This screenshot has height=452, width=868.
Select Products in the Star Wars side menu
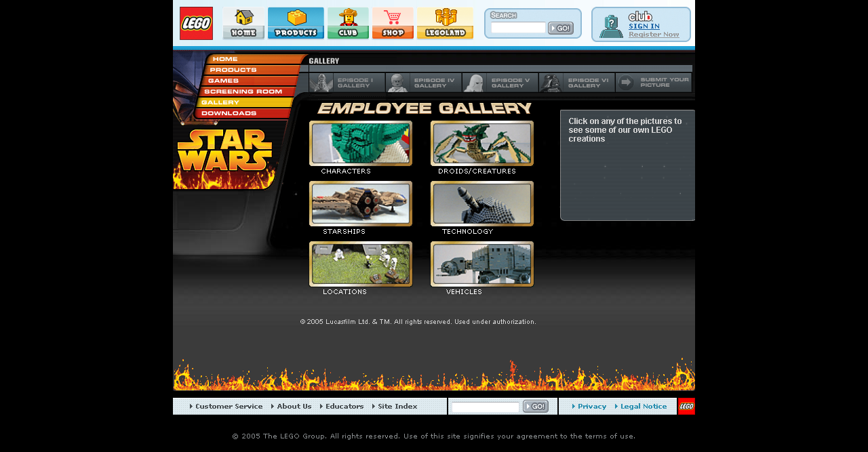click(233, 70)
